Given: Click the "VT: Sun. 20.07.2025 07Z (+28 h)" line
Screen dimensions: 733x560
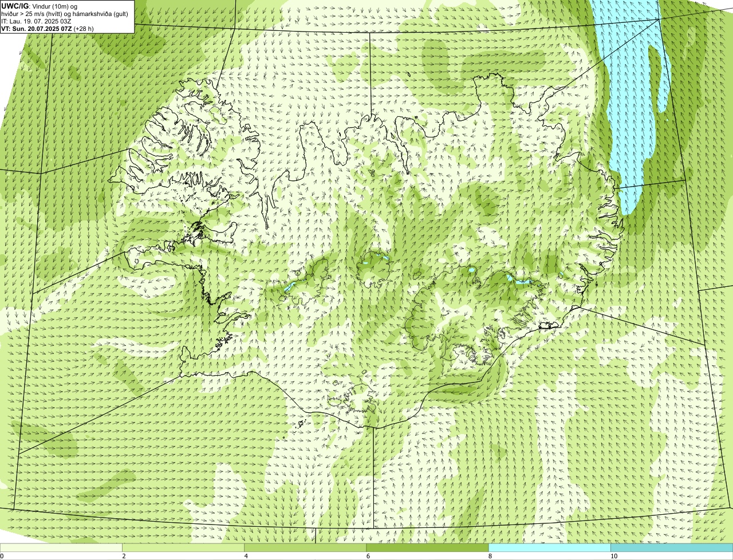Looking at the screenshot, I should click(x=48, y=28).
